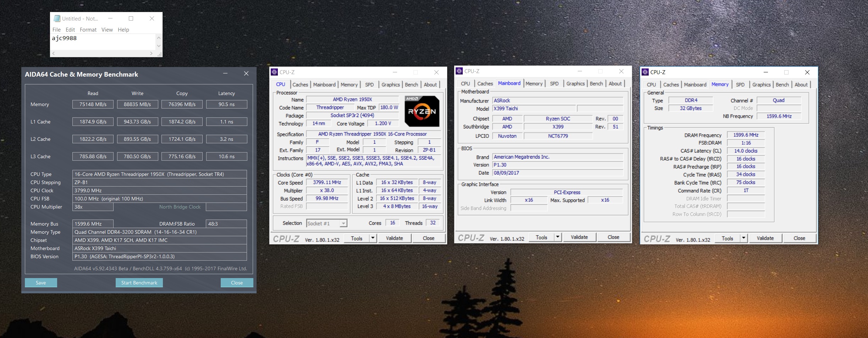Click Close button in Mainboard CPU-Z window
This screenshot has width=868, height=338.
point(613,237)
